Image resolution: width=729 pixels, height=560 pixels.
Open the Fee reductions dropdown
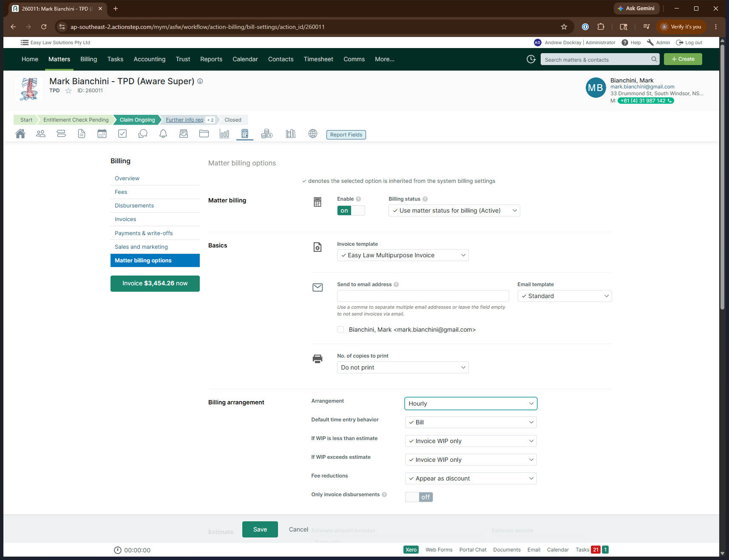coord(471,478)
